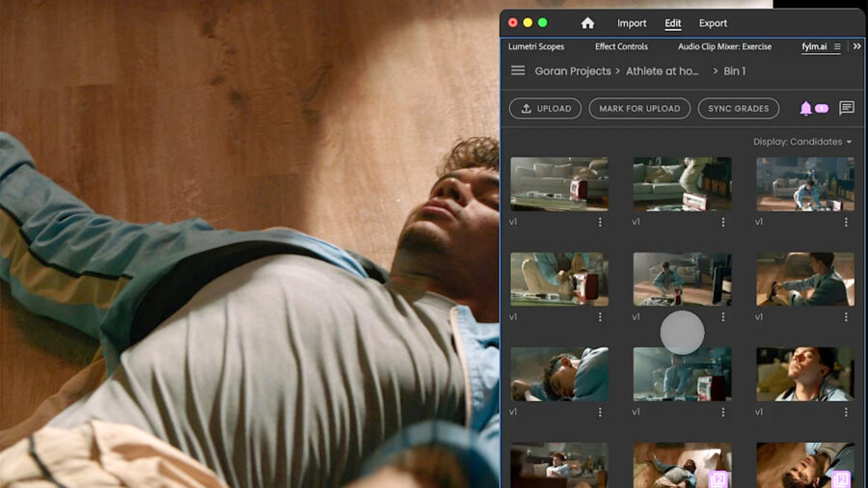Open the comments chat icon
Image resolution: width=868 pixels, height=488 pixels.
tap(847, 108)
